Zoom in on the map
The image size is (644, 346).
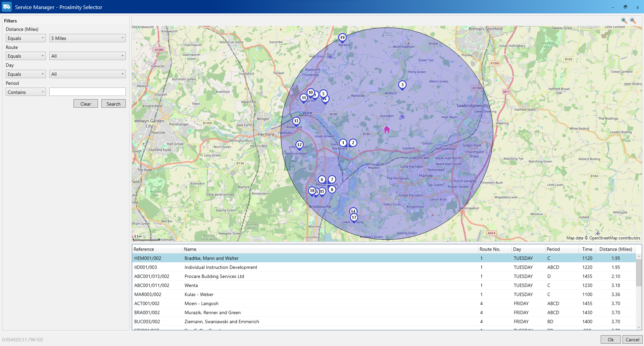tap(624, 20)
